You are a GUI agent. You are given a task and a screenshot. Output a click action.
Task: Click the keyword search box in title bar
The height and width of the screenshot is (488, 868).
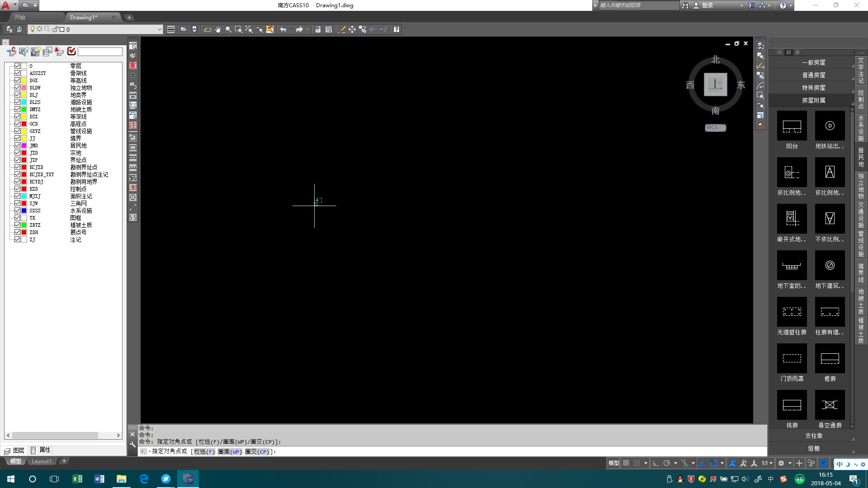638,5
